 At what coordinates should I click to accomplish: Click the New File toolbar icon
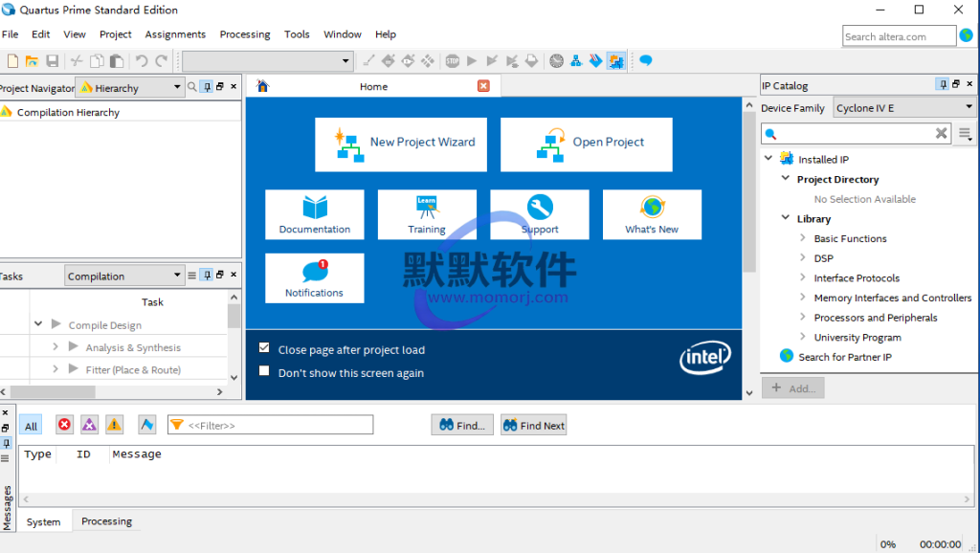click(12, 60)
